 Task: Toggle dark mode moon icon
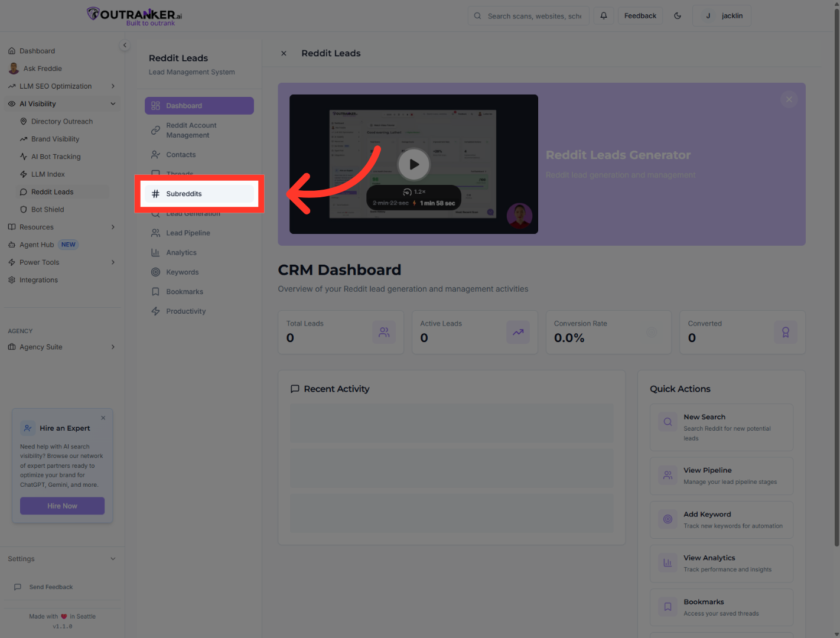pos(678,16)
